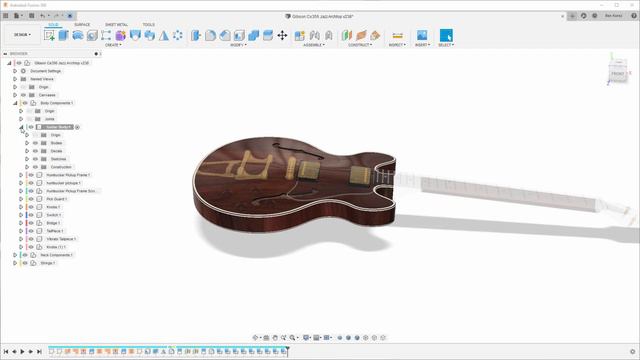Hide the TailPiece:1 component
This screenshot has width=640, height=360.
[x=31, y=231]
